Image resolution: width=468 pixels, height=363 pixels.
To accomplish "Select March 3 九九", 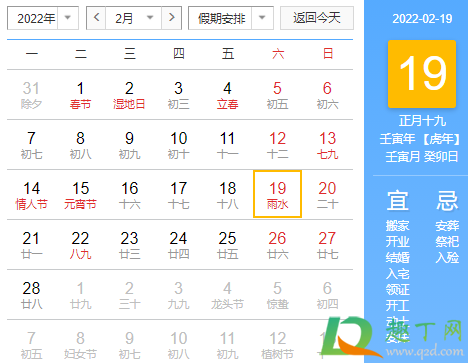I will 178,295.
